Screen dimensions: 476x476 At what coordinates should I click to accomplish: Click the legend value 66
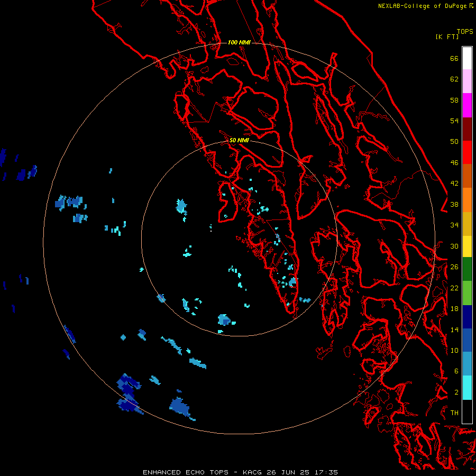(x=454, y=58)
